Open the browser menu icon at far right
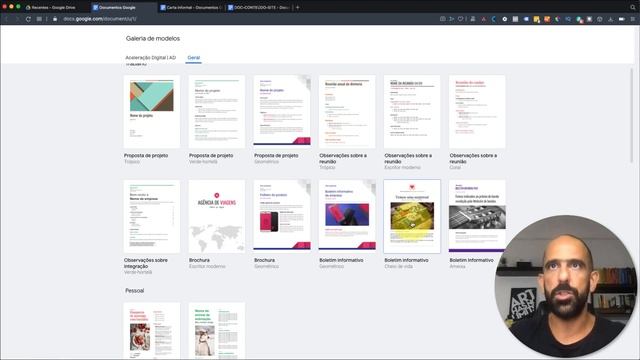Viewport: 640px width, 360px height. [x=633, y=19]
